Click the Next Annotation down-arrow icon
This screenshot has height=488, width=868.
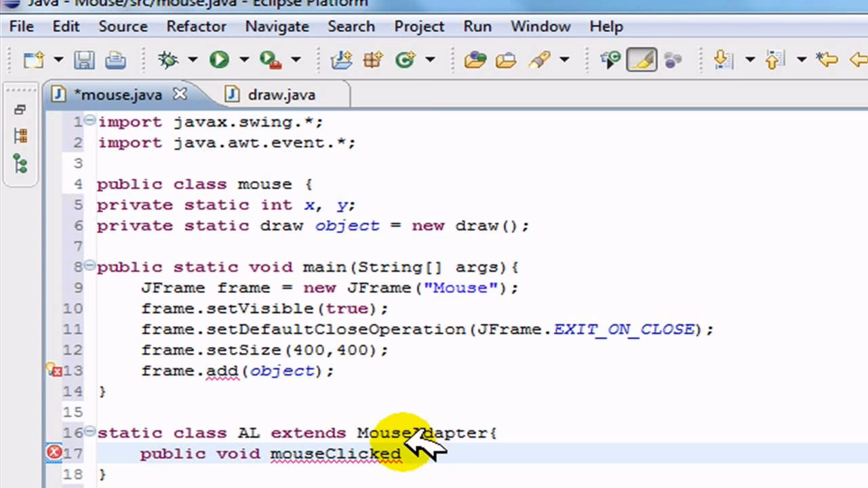tap(724, 60)
